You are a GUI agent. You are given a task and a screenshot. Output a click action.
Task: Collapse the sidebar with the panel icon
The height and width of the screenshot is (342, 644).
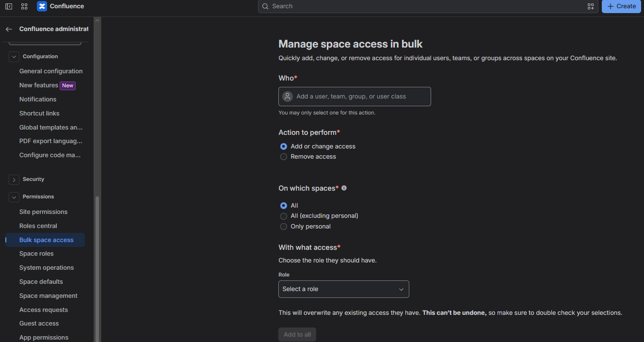coord(9,6)
